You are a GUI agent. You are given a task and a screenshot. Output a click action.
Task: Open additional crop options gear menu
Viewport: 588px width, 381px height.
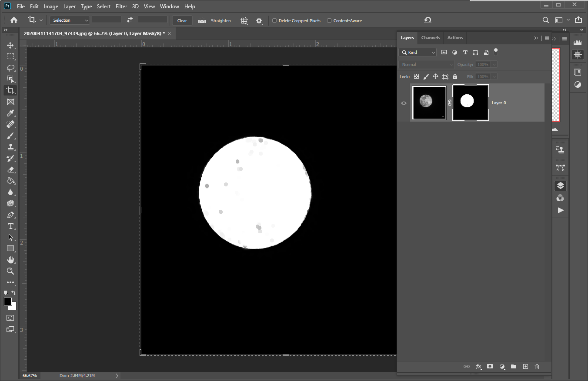pos(260,20)
